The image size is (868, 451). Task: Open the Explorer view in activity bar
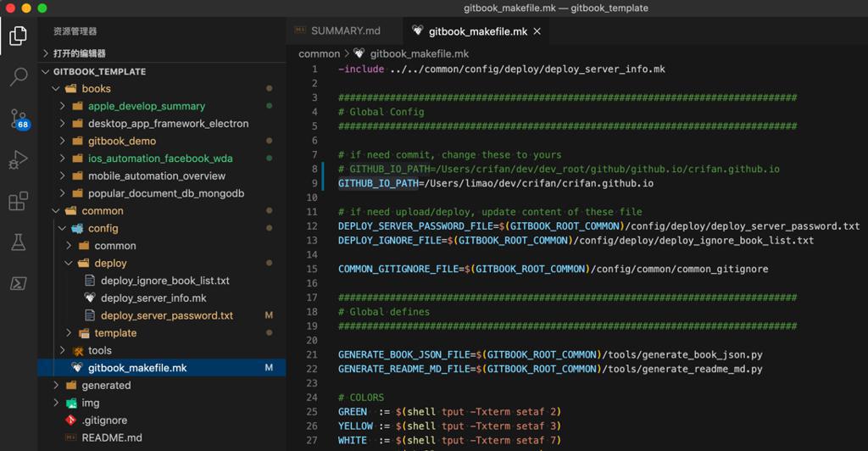pyautogui.click(x=18, y=36)
